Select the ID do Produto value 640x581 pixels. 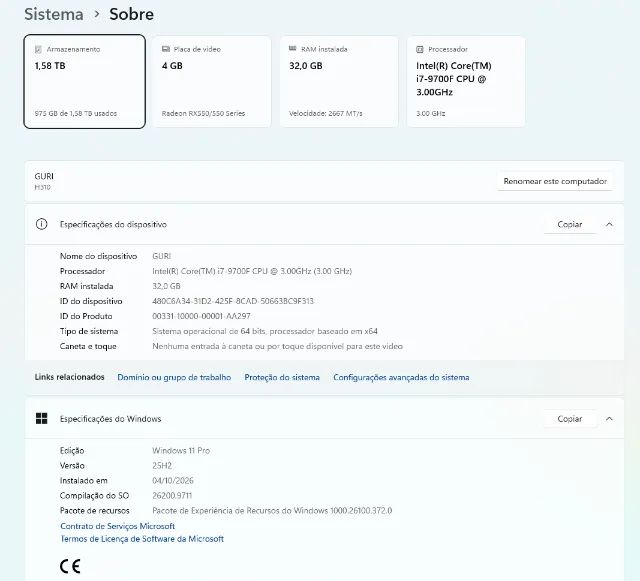coord(201,316)
